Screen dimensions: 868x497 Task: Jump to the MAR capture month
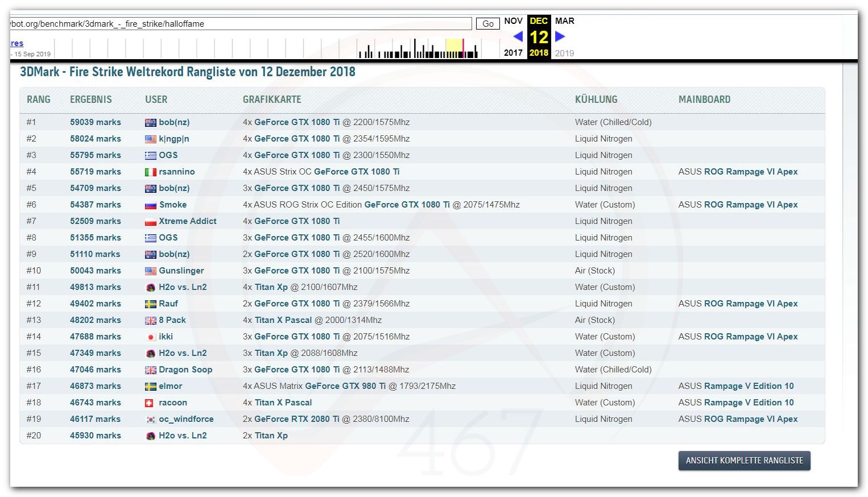pyautogui.click(x=565, y=21)
